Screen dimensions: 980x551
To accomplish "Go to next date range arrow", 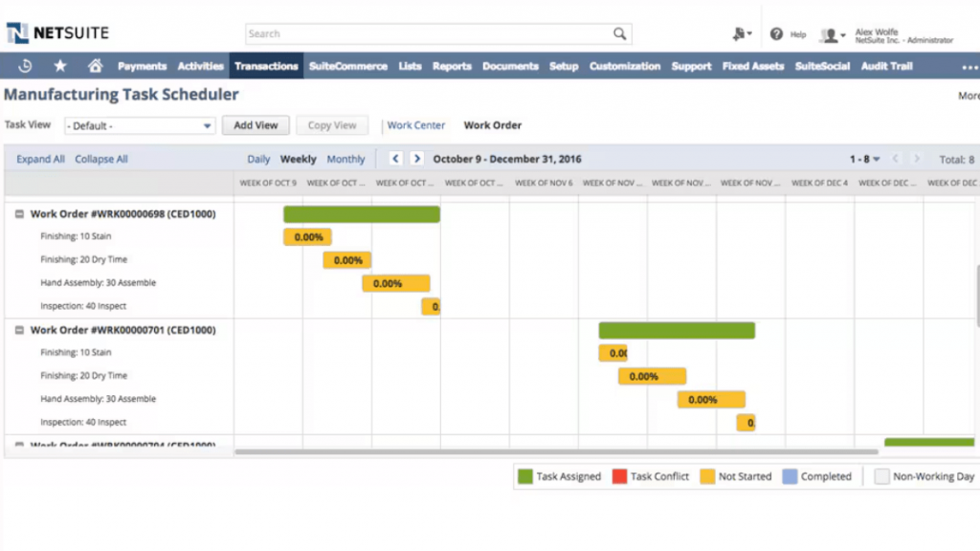I will coord(417,159).
